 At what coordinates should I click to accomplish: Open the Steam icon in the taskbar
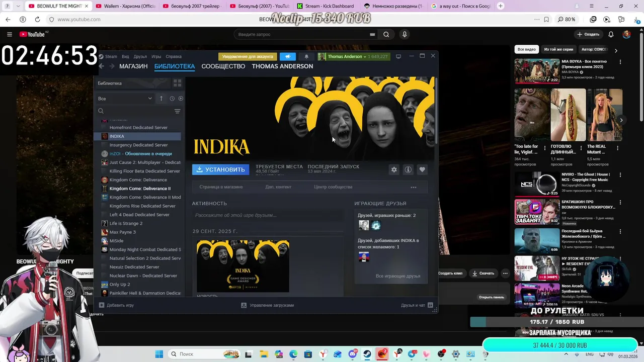367,354
